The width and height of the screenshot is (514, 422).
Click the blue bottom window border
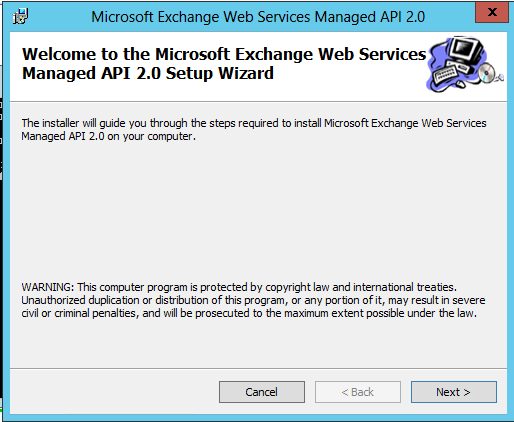(x=257, y=418)
